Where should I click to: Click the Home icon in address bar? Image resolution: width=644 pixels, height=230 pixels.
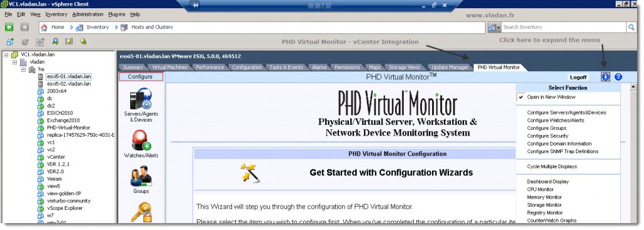[45, 27]
